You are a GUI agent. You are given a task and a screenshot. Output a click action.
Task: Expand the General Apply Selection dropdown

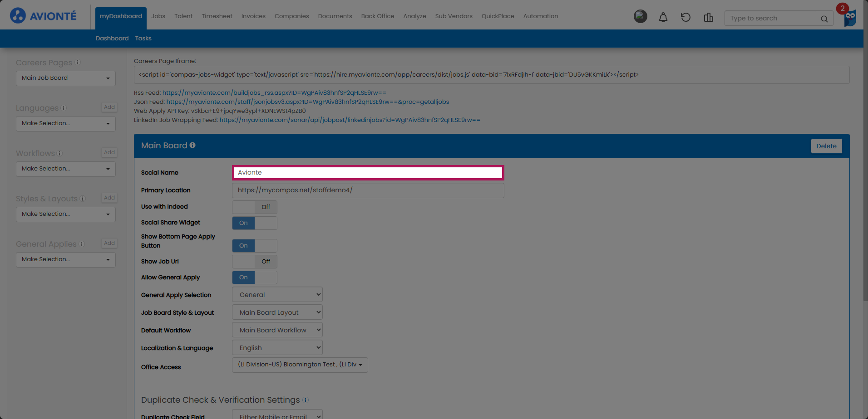point(277,295)
